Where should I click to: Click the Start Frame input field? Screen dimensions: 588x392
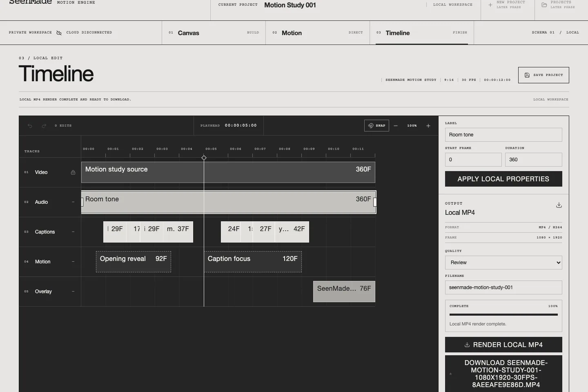point(473,160)
